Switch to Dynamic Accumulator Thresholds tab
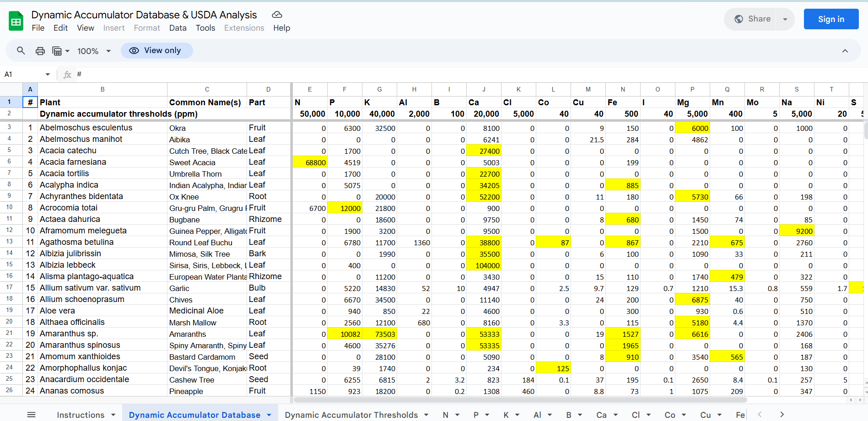The image size is (868, 421). [x=351, y=415]
